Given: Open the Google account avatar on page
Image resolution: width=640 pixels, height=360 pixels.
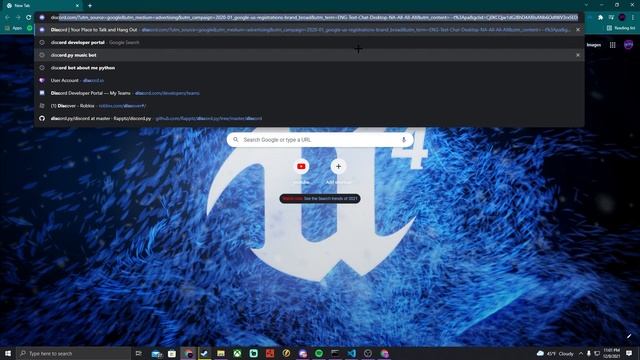Looking at the screenshot, I should coord(629,45).
